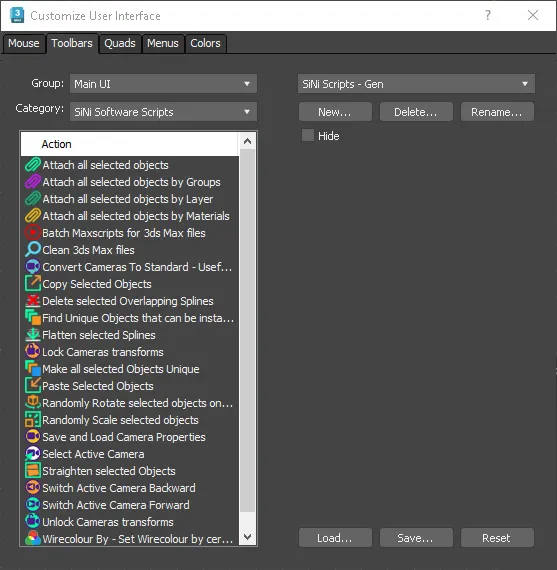Select 'Flatten selected Splines' text row
Image resolution: width=557 pixels, height=570 pixels.
pos(99,335)
